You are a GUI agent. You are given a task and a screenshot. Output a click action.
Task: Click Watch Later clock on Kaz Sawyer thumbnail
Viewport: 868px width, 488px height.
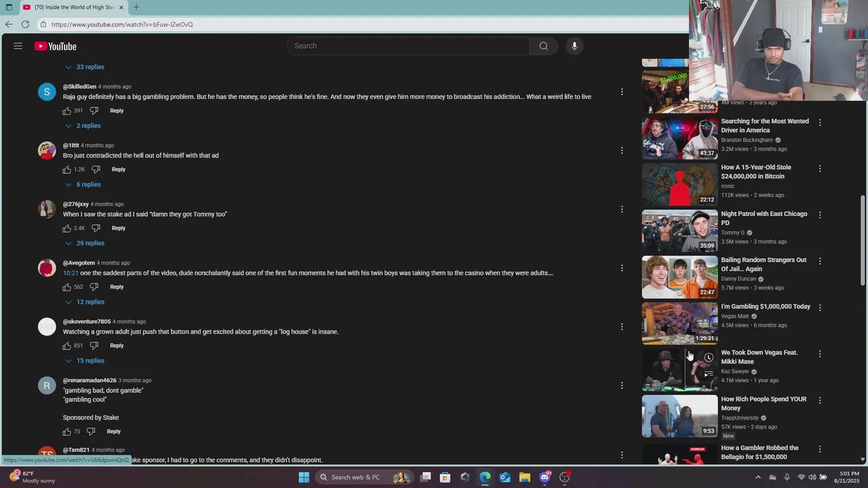click(x=708, y=357)
